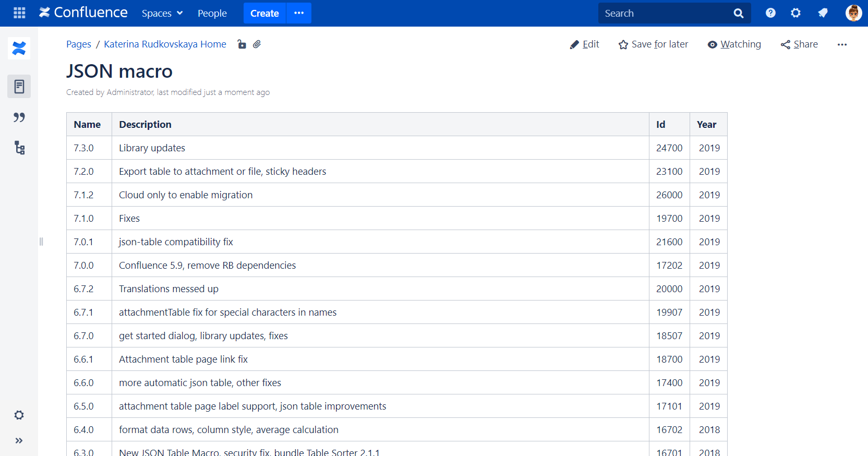Open the app switcher grid icon
The image size is (868, 456).
coord(19,13)
